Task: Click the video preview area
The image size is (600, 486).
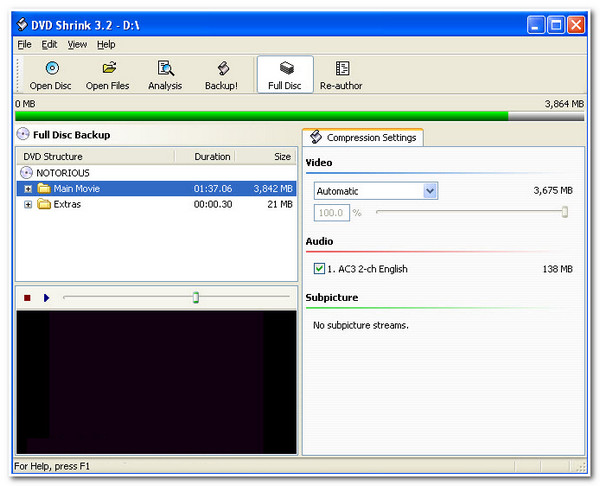Action: 157,382
